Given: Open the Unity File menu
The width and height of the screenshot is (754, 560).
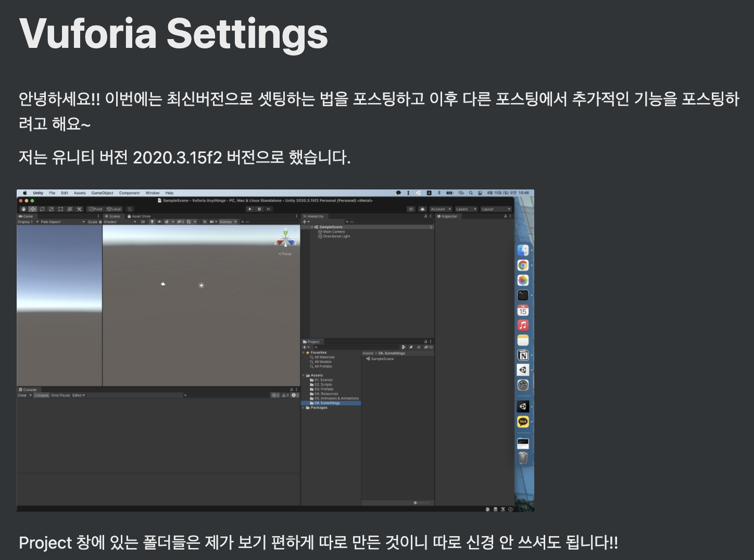Looking at the screenshot, I should (52, 193).
